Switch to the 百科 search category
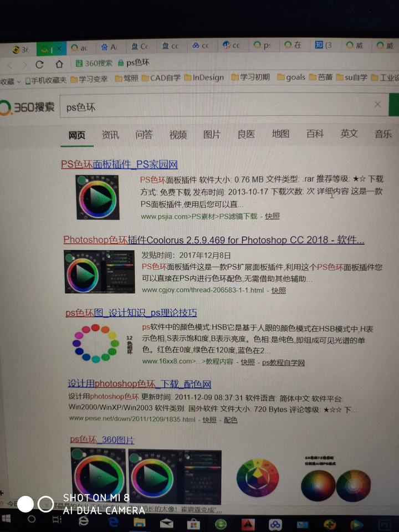 [x=315, y=134]
